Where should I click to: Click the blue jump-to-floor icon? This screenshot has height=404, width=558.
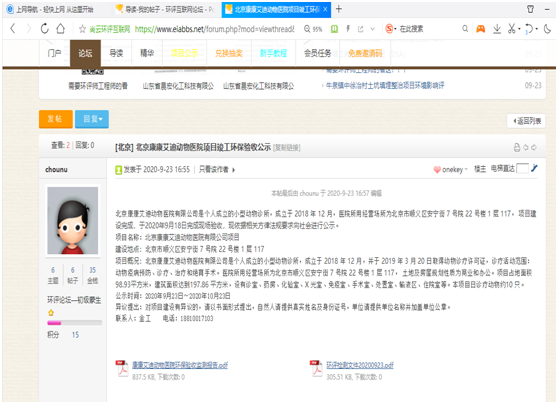(534, 168)
